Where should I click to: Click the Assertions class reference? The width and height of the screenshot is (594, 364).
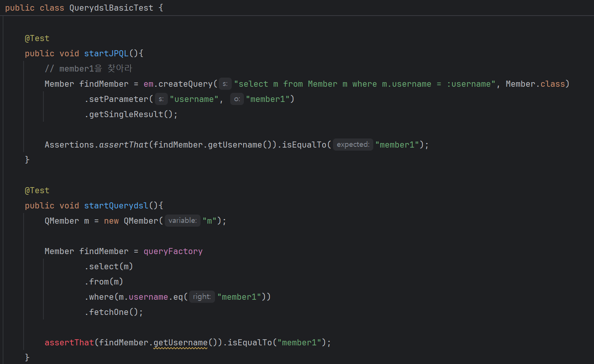(69, 145)
